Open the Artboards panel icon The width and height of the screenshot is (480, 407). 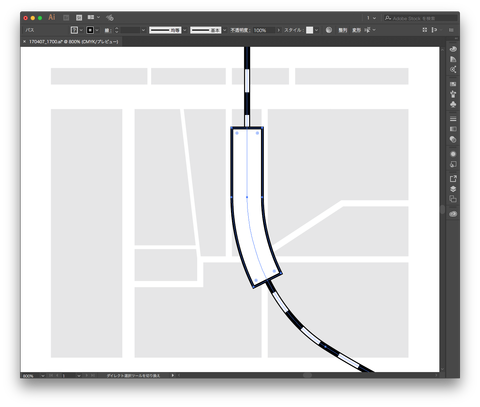[453, 199]
